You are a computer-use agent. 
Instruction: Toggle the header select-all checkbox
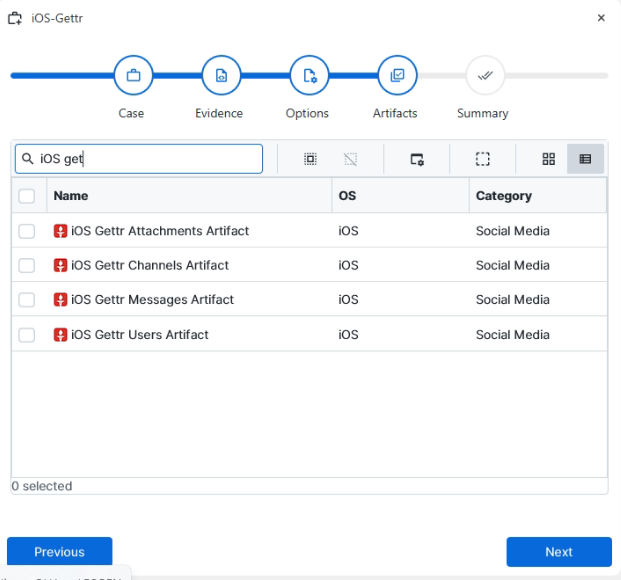pyautogui.click(x=27, y=196)
